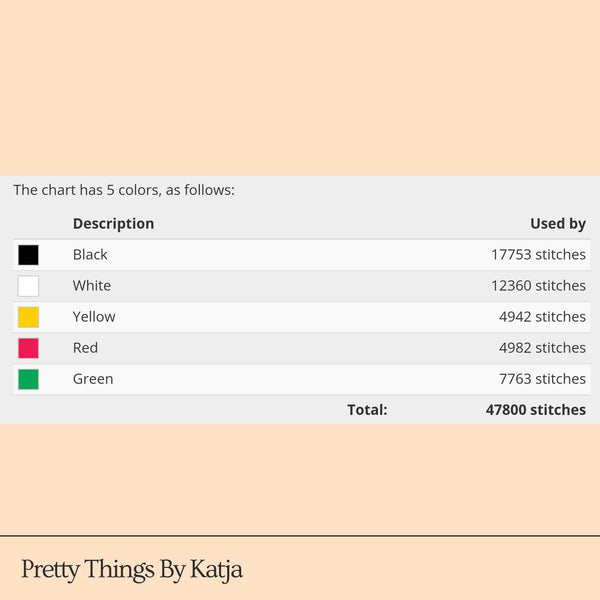Select the 12360 stitches value
600x600 pixels.
(x=538, y=286)
